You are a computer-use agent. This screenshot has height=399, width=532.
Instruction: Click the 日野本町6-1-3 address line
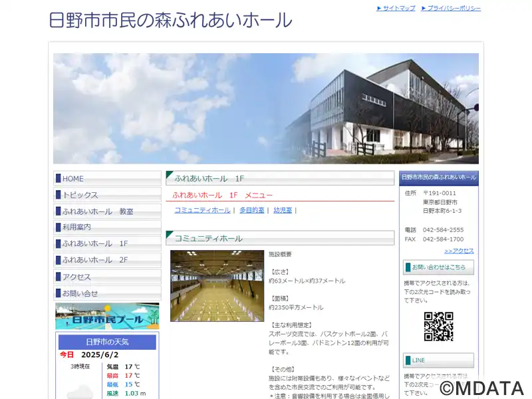point(442,211)
